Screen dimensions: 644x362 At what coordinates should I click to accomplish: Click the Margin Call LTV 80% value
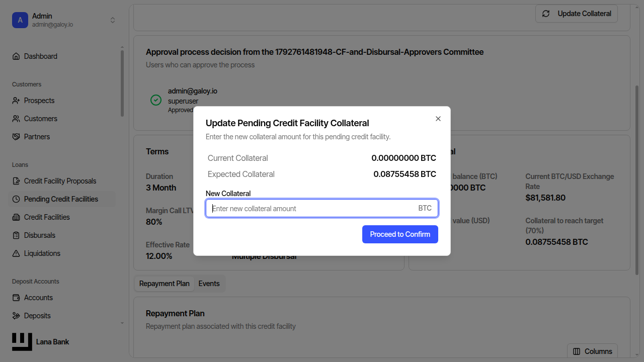pyautogui.click(x=154, y=222)
